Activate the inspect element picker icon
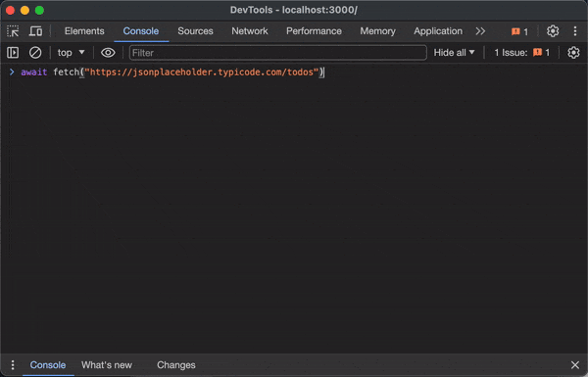This screenshot has height=377, width=588. [x=13, y=31]
